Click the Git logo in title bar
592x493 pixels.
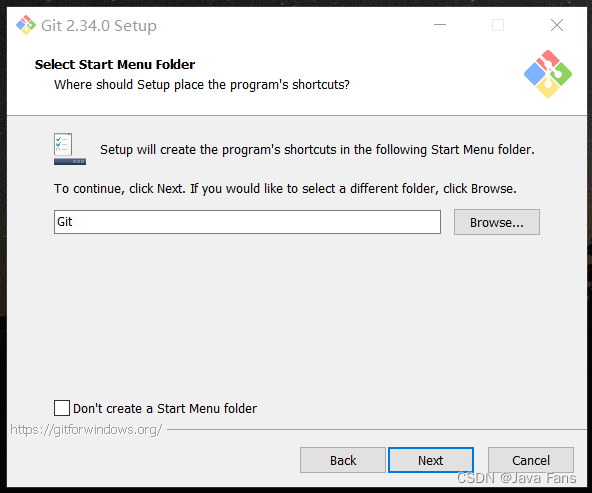[26, 25]
